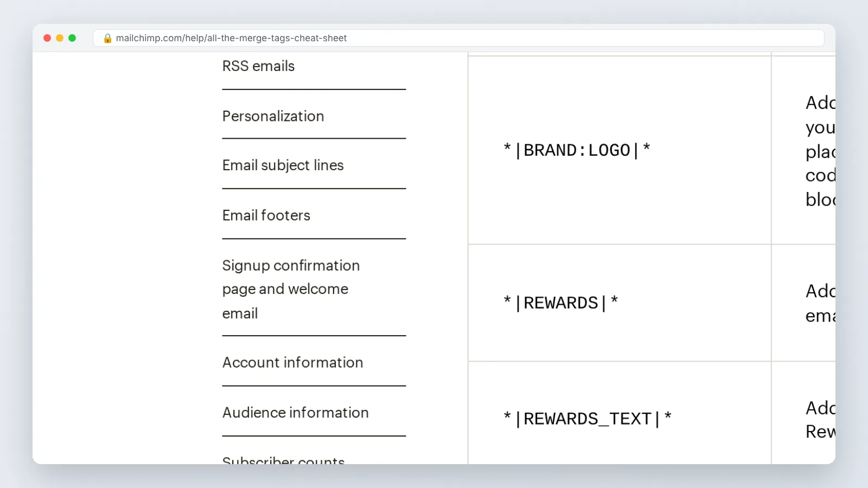Maximize window with the green button

72,38
